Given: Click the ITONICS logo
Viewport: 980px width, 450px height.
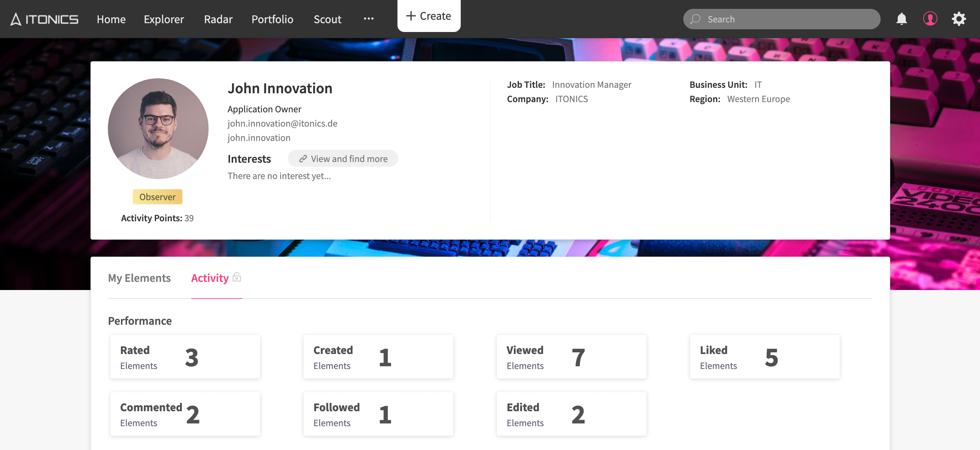Looking at the screenshot, I should coord(45,19).
